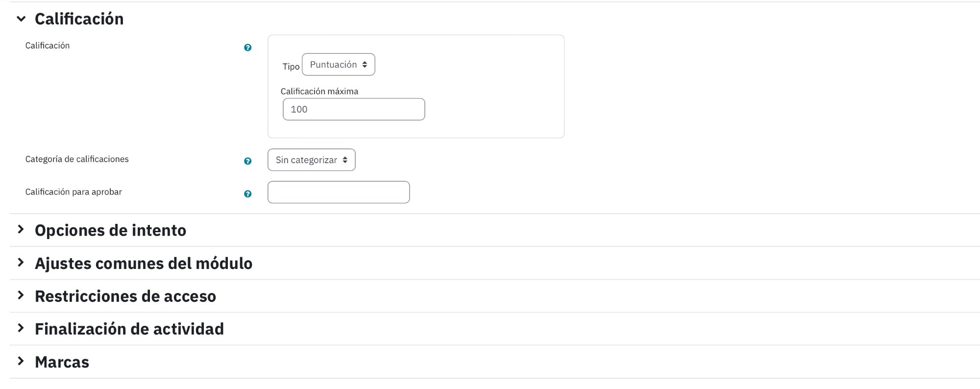Open help for Calificación para aprobar
Image resolution: width=980 pixels, height=389 pixels.
tap(248, 194)
